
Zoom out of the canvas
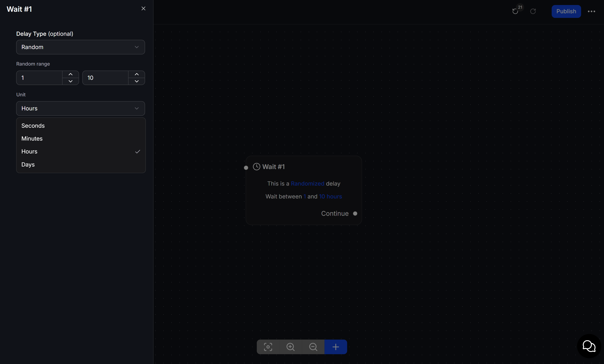(313, 347)
